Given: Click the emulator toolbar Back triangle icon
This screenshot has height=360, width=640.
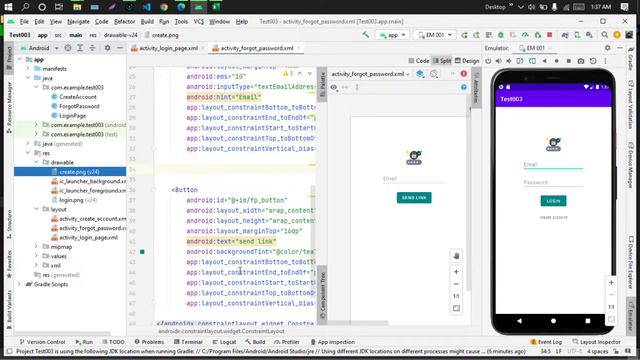Looking at the screenshot, I should pyautogui.click(x=544, y=61).
